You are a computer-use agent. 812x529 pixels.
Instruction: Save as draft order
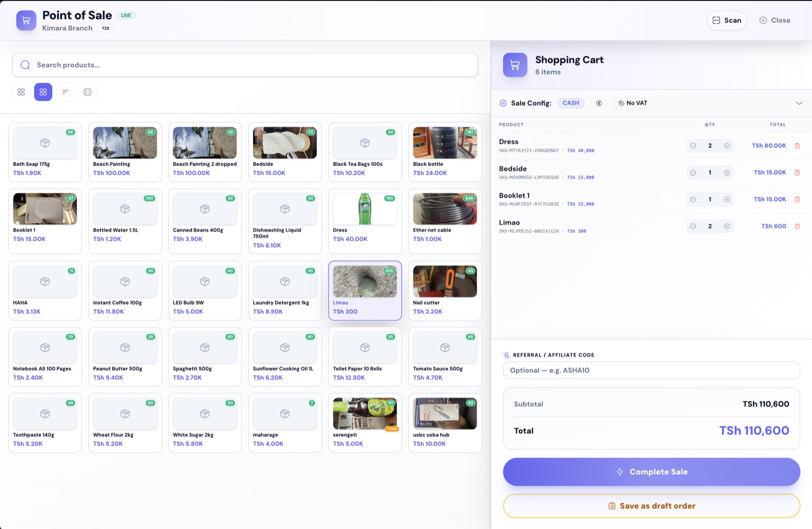pos(652,506)
